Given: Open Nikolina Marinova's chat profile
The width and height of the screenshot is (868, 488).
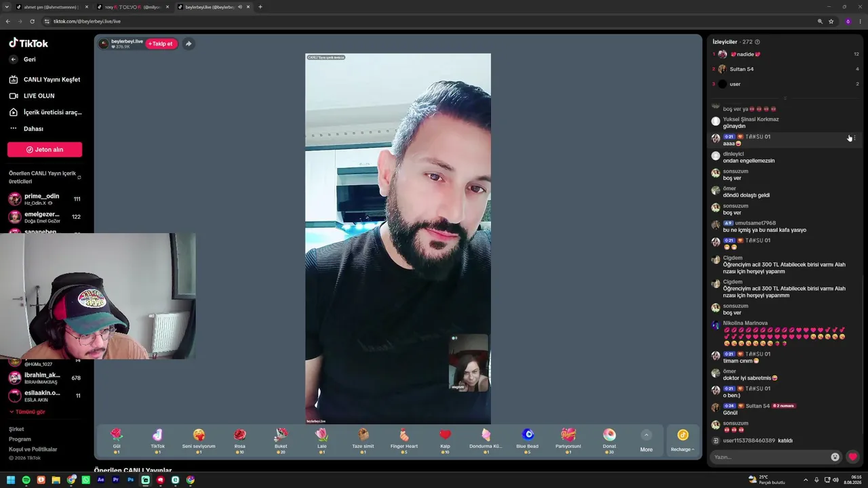Looking at the screenshot, I should click(745, 323).
